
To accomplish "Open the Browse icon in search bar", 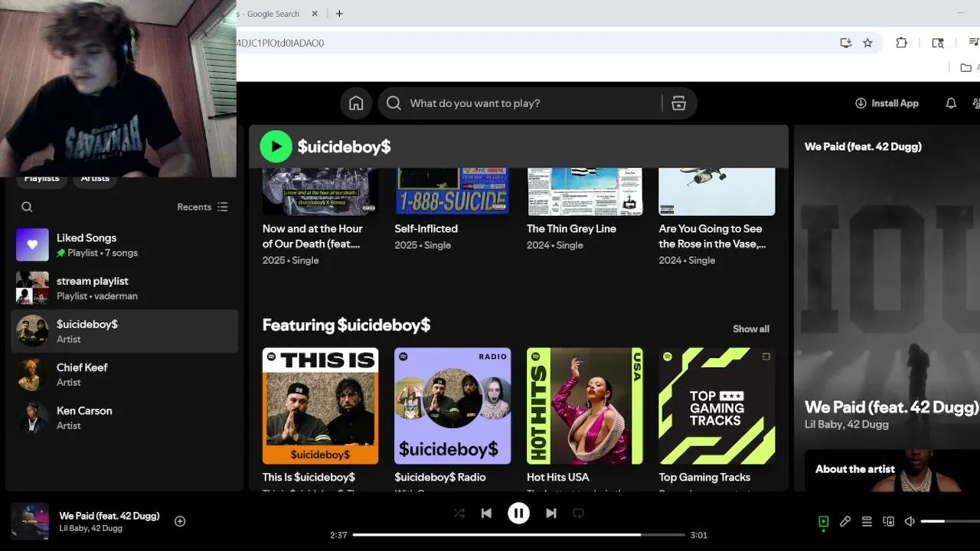I will [678, 103].
